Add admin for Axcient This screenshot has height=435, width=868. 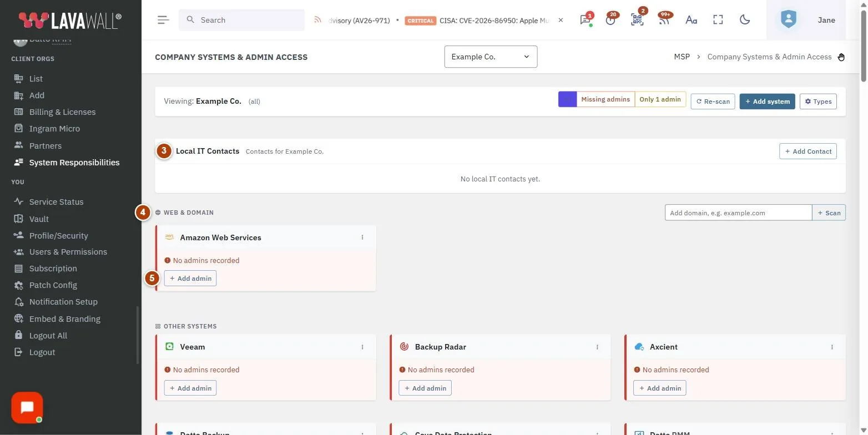click(x=660, y=388)
